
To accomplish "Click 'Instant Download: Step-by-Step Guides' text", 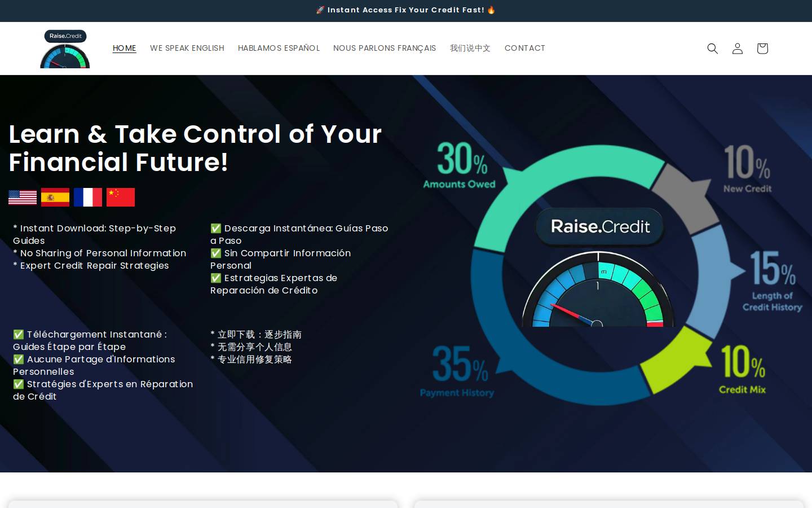I will pyautogui.click(x=95, y=234).
